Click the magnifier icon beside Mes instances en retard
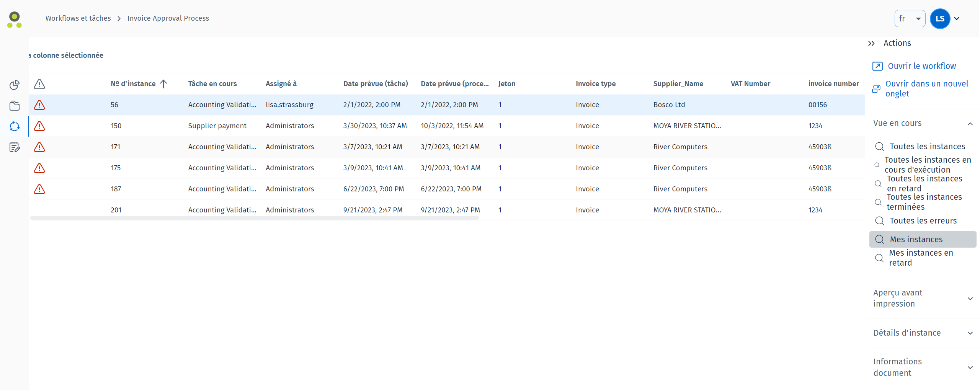The image size is (980, 390). pyautogui.click(x=879, y=258)
